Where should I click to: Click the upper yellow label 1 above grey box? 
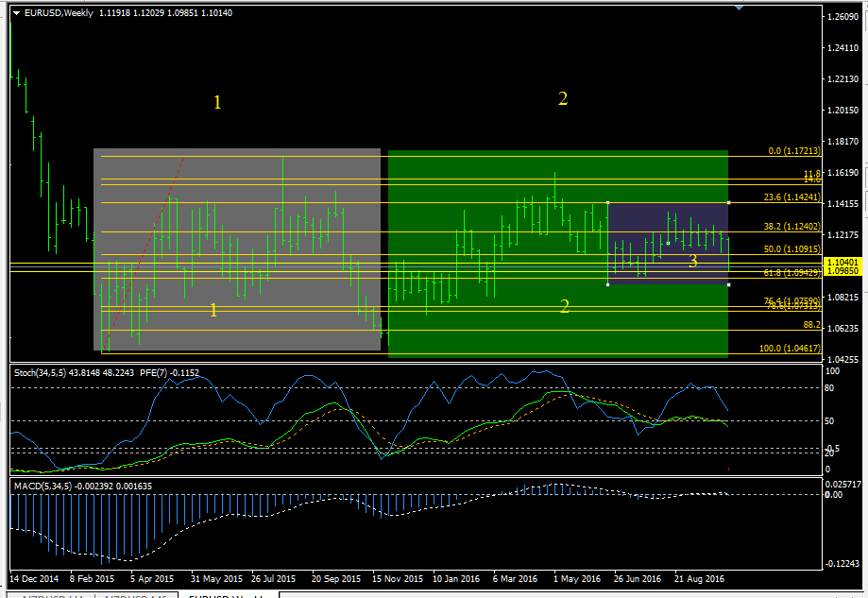point(217,102)
